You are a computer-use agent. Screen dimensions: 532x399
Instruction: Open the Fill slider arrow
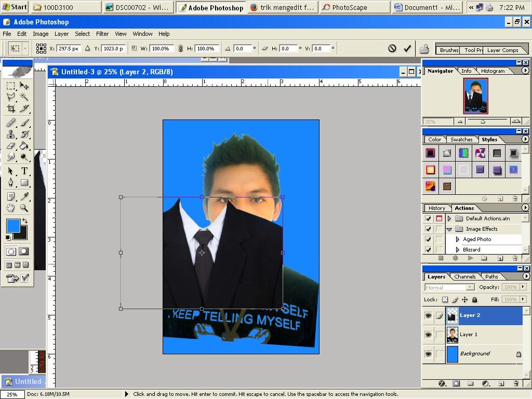523,299
